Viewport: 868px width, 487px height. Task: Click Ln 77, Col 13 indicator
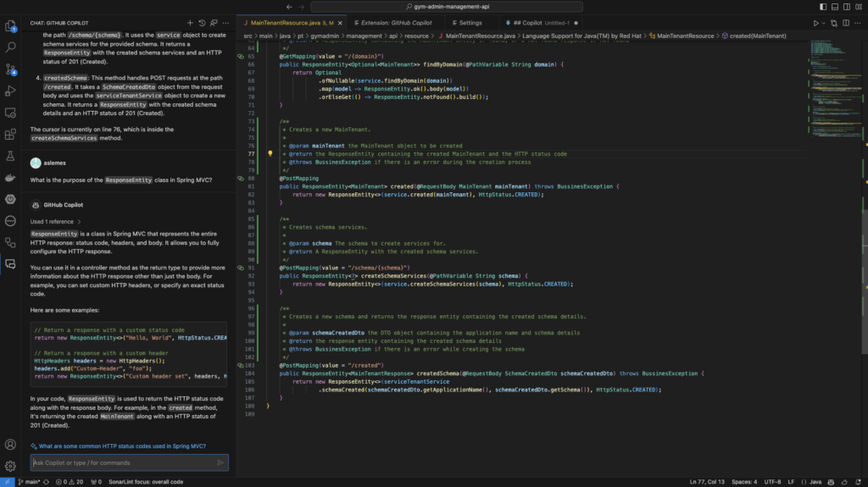coord(707,482)
